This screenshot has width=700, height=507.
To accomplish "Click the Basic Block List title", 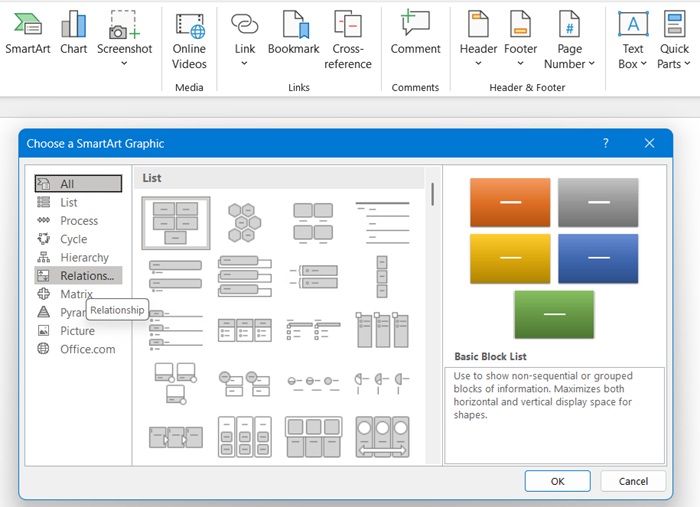I will (490, 356).
